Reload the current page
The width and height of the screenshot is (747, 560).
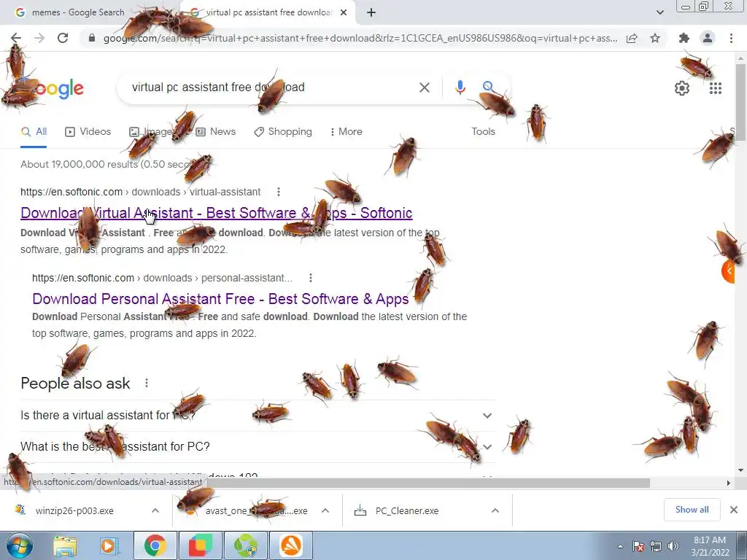click(x=63, y=38)
